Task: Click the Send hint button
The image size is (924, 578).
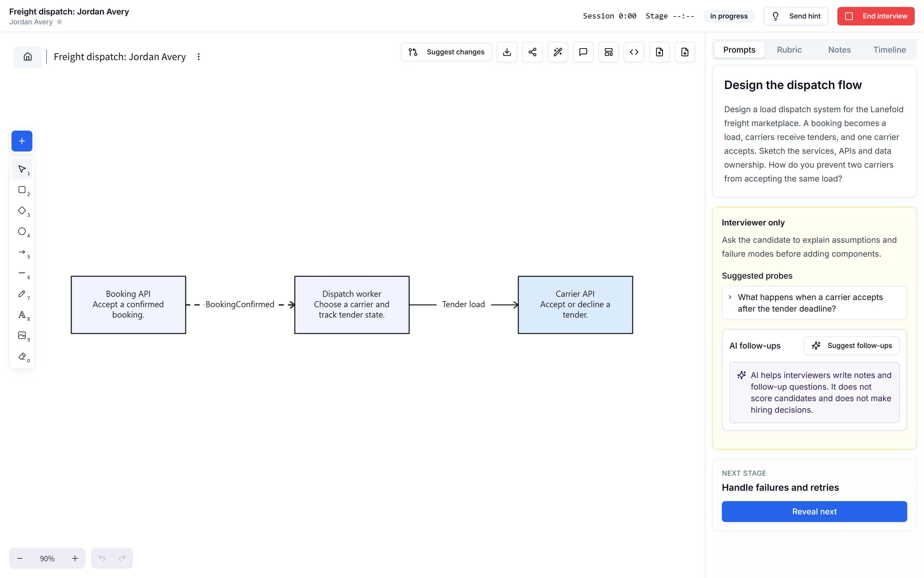Action: 796,16
